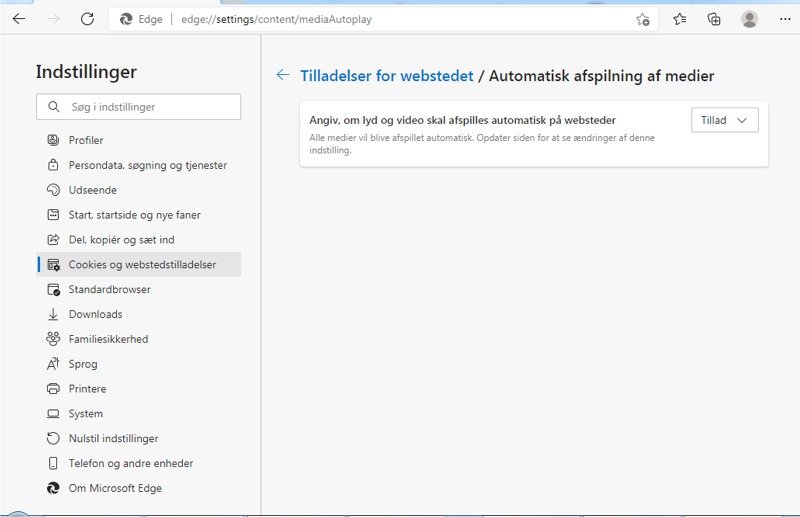Expand the Tillad autoplay dropdown
The image size is (800, 517).
click(724, 120)
